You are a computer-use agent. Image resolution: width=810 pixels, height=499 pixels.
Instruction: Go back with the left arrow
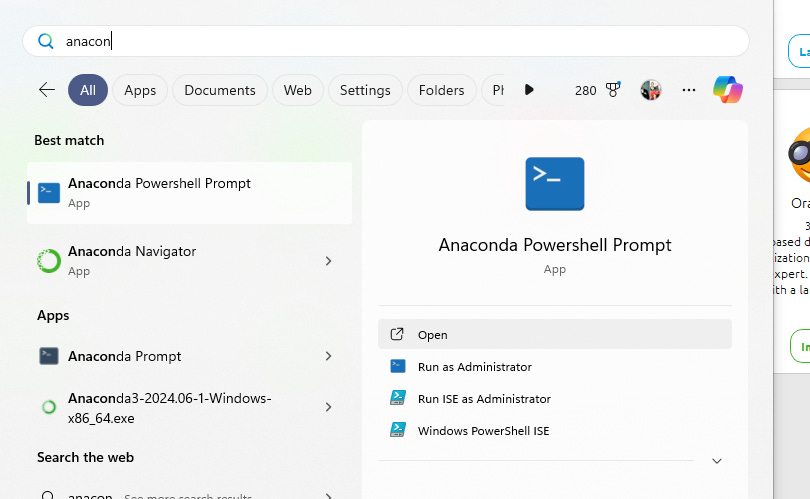coord(46,90)
